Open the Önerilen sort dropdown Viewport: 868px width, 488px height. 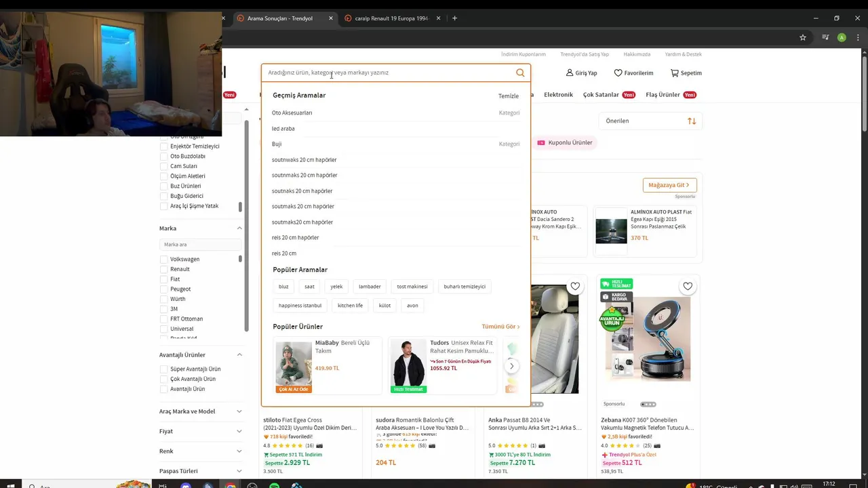pos(650,121)
